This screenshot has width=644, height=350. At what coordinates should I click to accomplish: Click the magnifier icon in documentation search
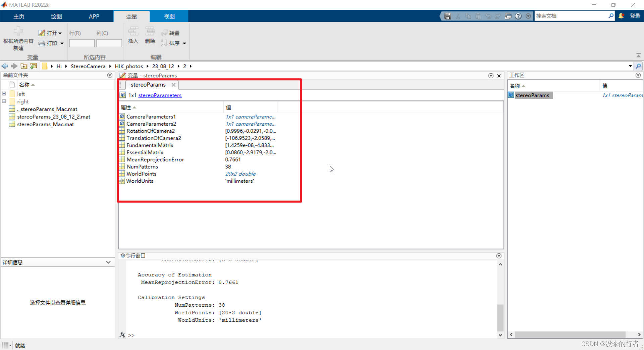pyautogui.click(x=611, y=16)
